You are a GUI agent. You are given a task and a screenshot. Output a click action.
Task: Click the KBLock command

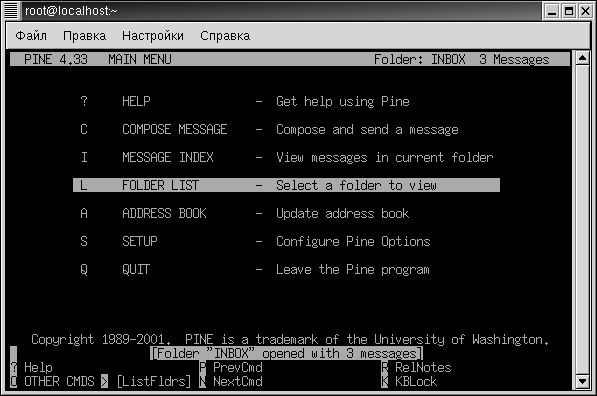[x=409, y=381]
